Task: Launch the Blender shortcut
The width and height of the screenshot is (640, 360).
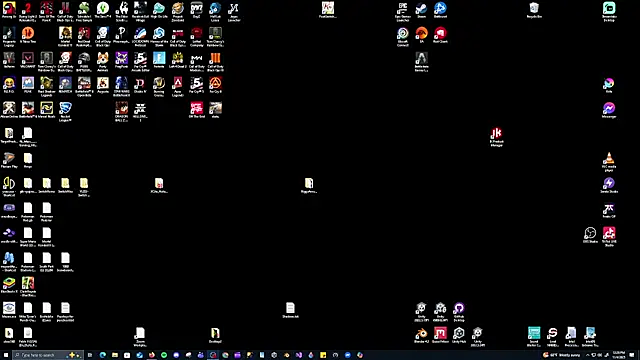Action: 421,335
